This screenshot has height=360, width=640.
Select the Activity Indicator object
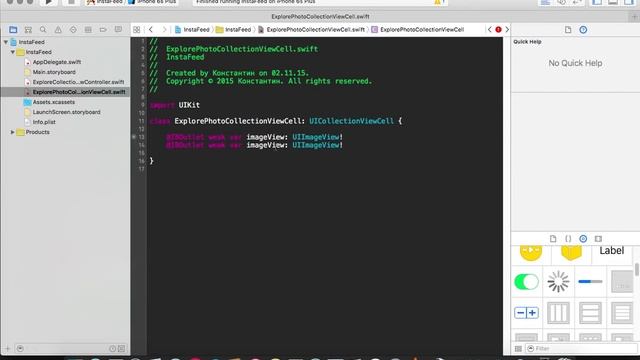[x=558, y=282]
